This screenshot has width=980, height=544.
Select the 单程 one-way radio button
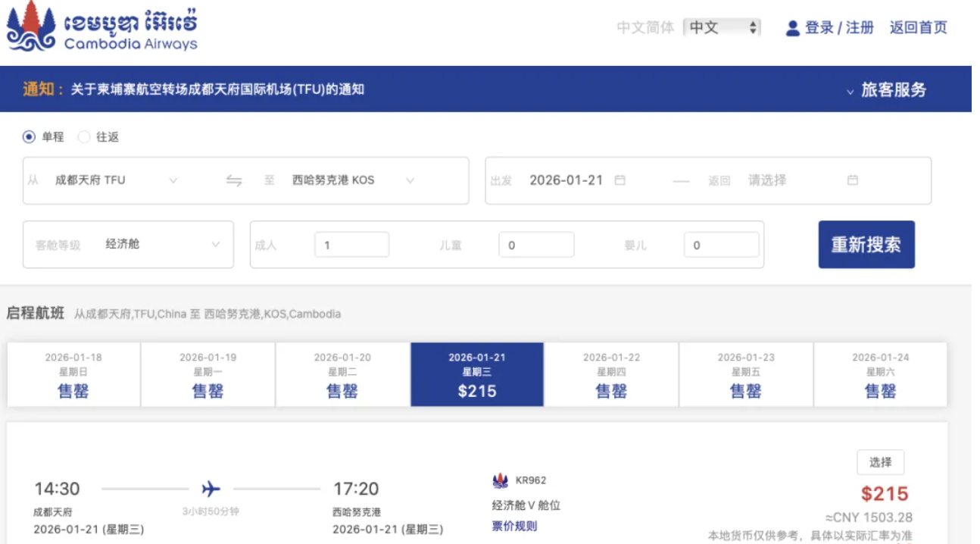(x=30, y=137)
